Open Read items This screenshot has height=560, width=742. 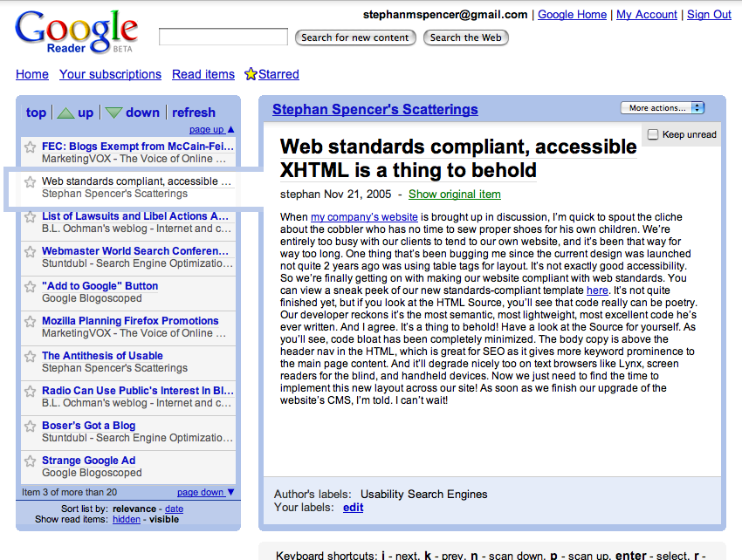[x=203, y=74]
